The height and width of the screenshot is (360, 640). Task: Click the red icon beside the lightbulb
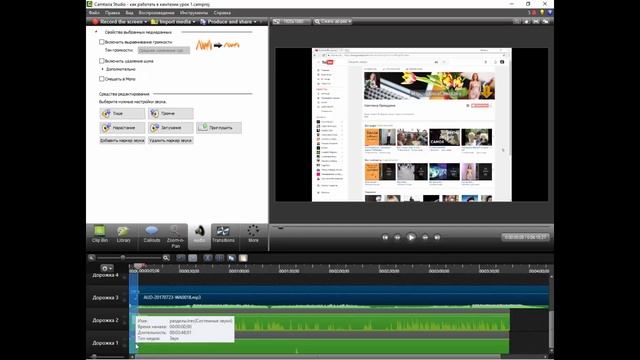534,13
